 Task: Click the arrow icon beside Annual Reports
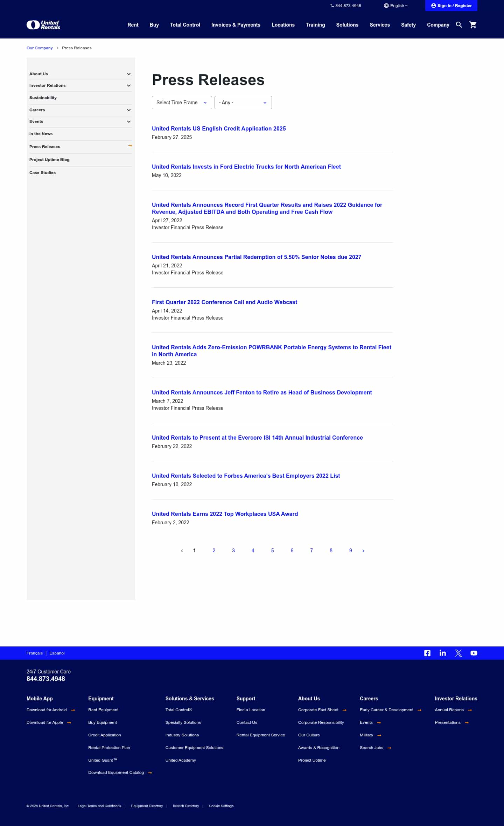pyautogui.click(x=470, y=710)
